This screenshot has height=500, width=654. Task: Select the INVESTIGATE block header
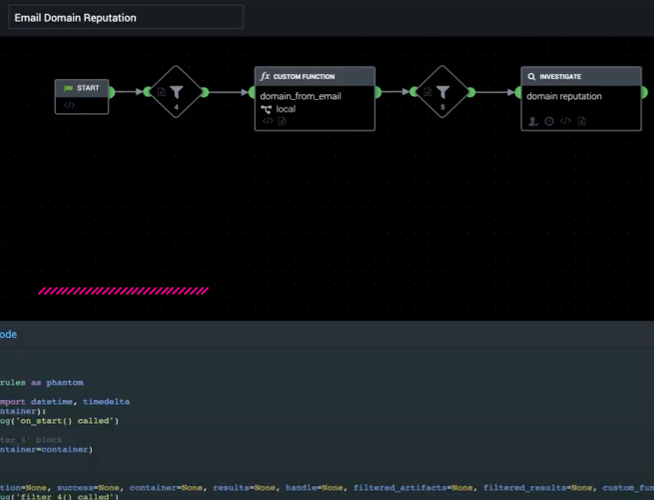click(581, 76)
